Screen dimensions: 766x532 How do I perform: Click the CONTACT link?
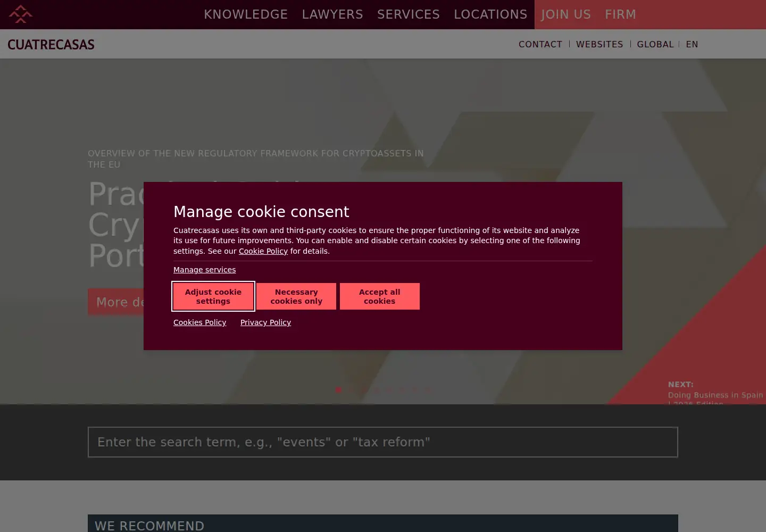[540, 44]
